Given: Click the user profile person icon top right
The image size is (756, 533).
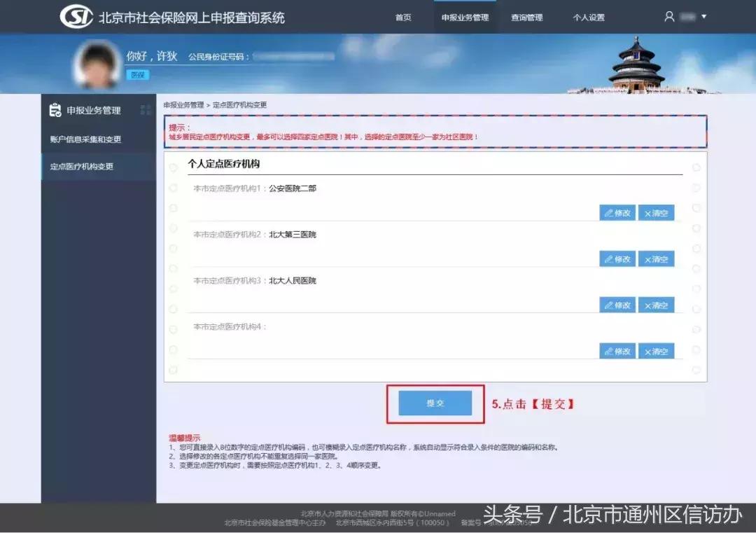Looking at the screenshot, I should (x=669, y=17).
